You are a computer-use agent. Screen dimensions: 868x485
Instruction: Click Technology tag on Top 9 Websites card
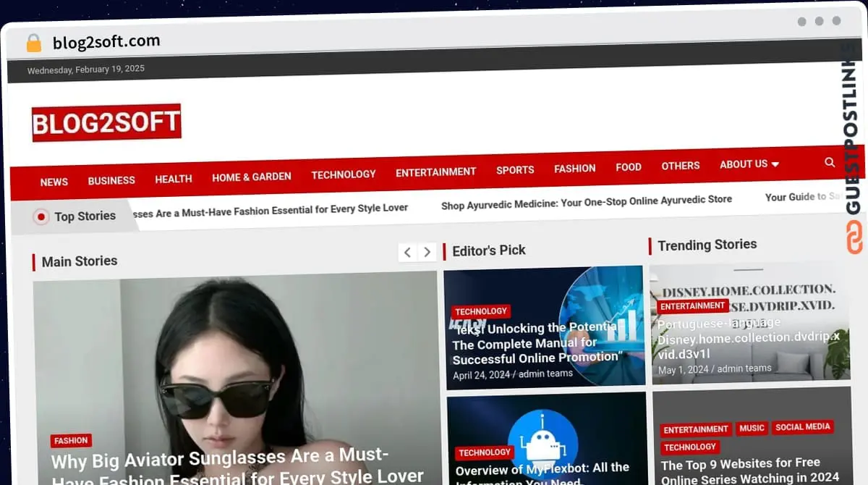690,447
